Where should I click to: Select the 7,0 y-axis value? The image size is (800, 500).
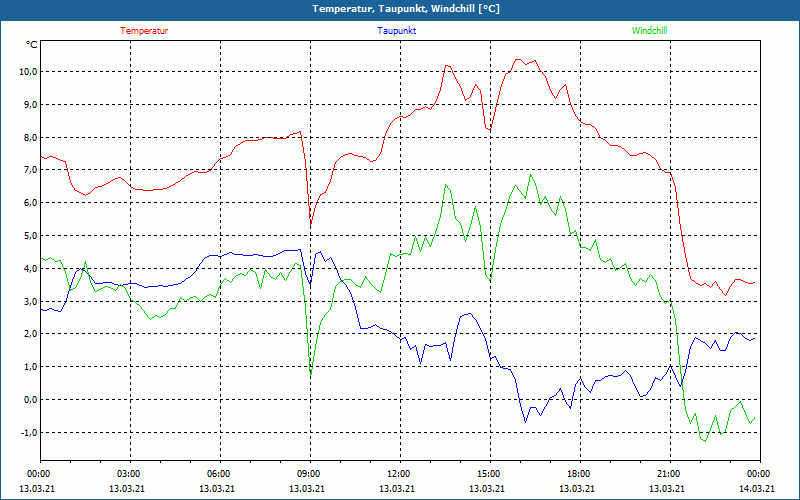coord(31,170)
